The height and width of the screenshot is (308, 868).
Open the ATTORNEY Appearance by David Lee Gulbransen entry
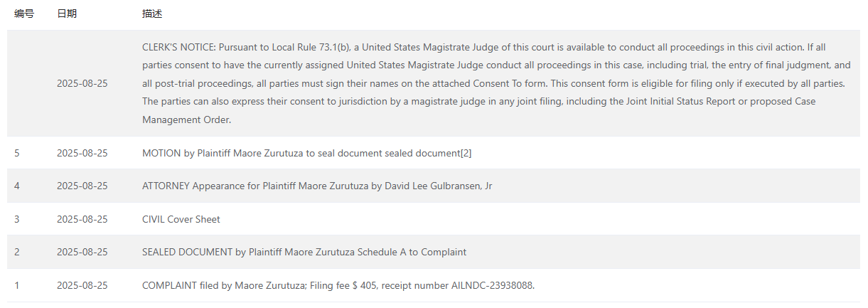317,186
